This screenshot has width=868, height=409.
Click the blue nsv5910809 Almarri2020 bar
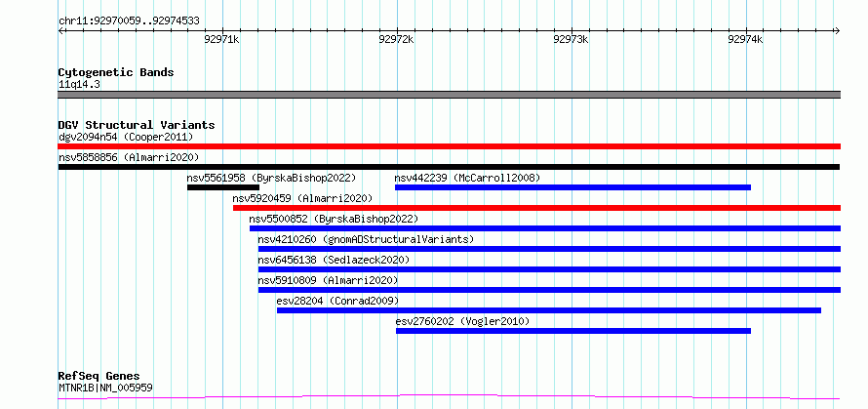point(550,290)
